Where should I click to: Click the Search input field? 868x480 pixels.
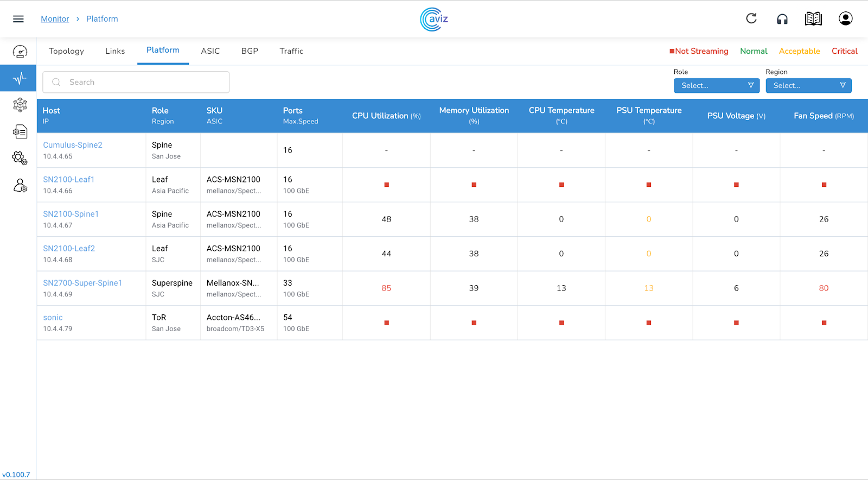pyautogui.click(x=136, y=82)
